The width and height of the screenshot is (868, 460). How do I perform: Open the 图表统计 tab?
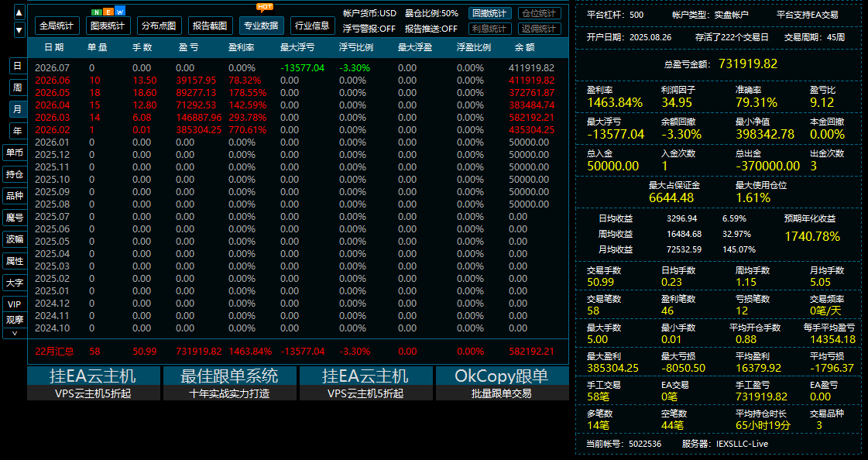click(x=108, y=26)
